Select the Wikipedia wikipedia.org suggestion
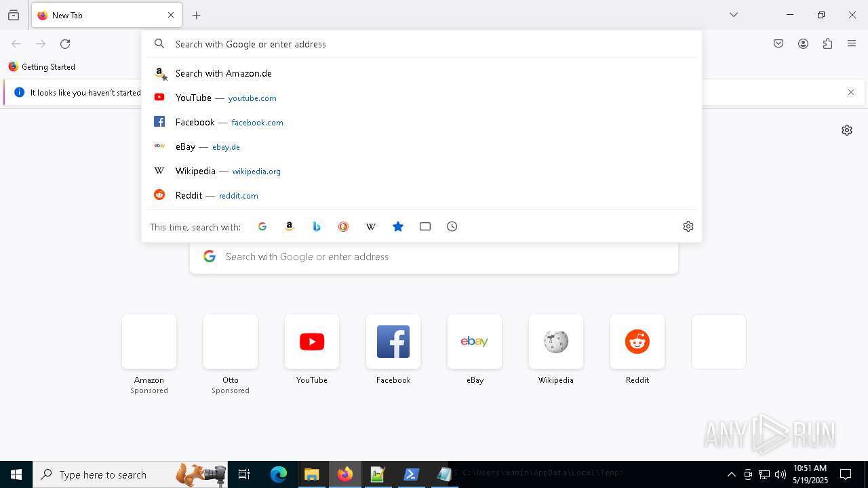Image resolution: width=868 pixels, height=488 pixels. [422, 171]
